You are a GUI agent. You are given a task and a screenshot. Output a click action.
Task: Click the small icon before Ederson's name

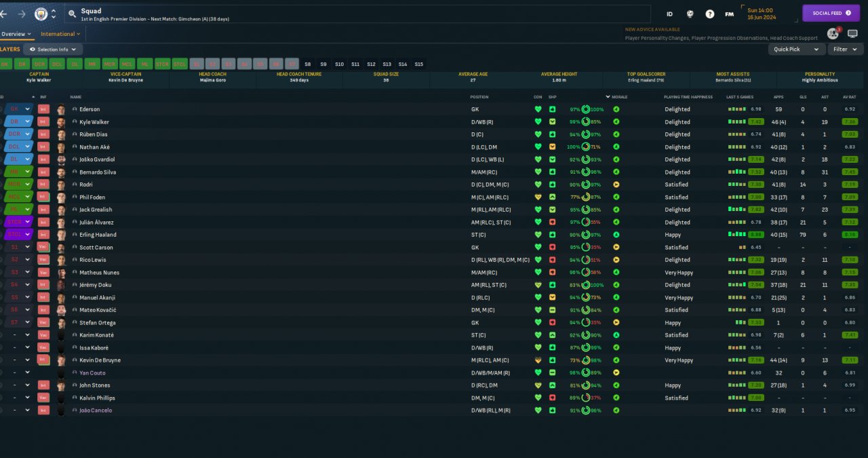click(75, 109)
